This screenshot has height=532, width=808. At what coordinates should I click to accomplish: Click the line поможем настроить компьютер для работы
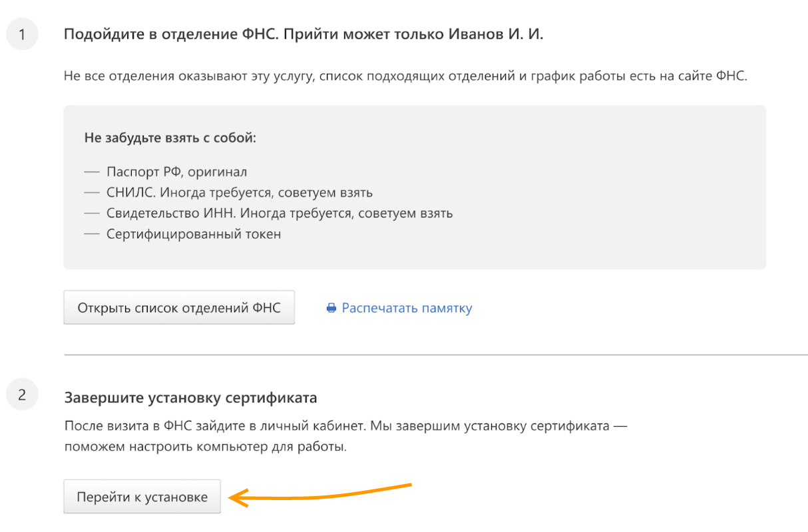206,446
